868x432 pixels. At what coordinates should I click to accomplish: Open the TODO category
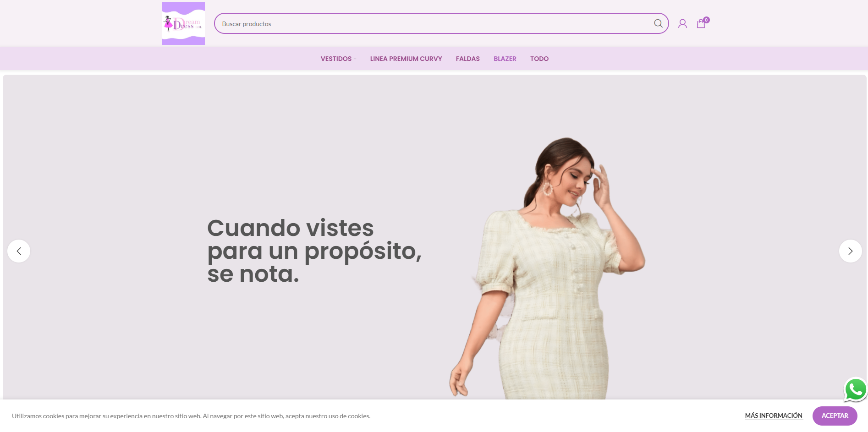point(539,59)
